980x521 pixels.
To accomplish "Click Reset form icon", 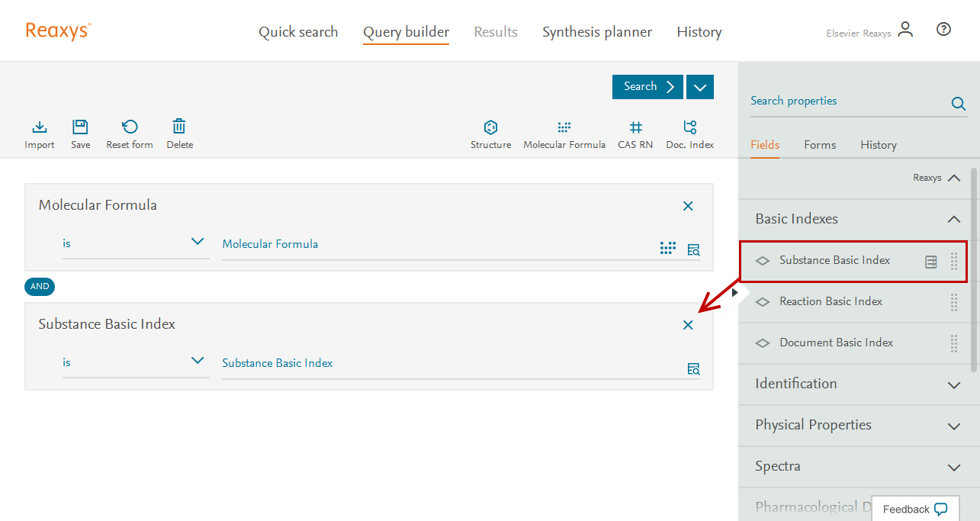I will 130,127.
